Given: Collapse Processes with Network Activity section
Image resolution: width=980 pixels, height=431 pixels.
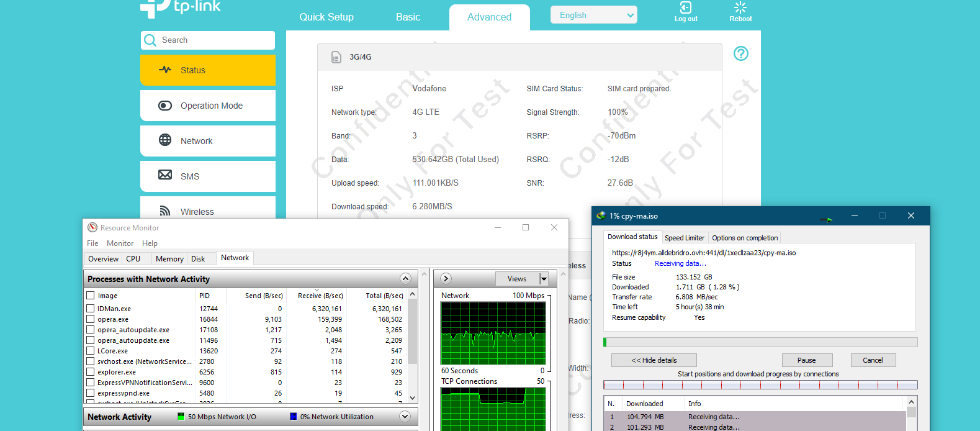Looking at the screenshot, I should click(x=405, y=279).
